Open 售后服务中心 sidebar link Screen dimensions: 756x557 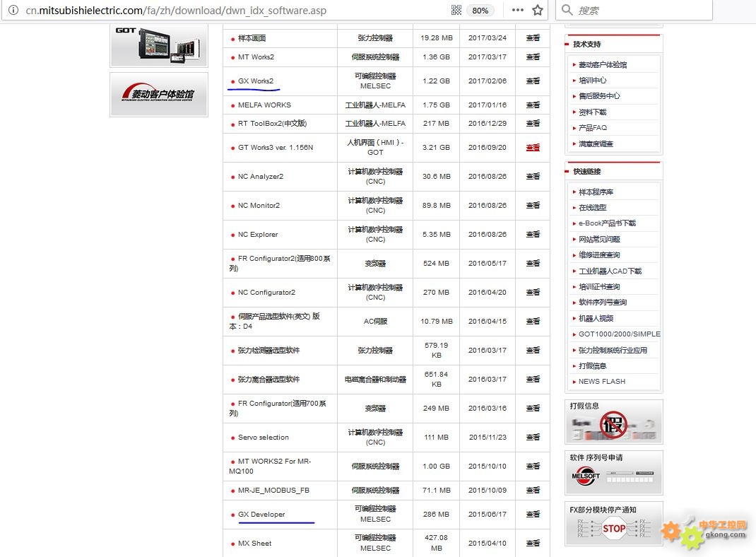point(599,96)
